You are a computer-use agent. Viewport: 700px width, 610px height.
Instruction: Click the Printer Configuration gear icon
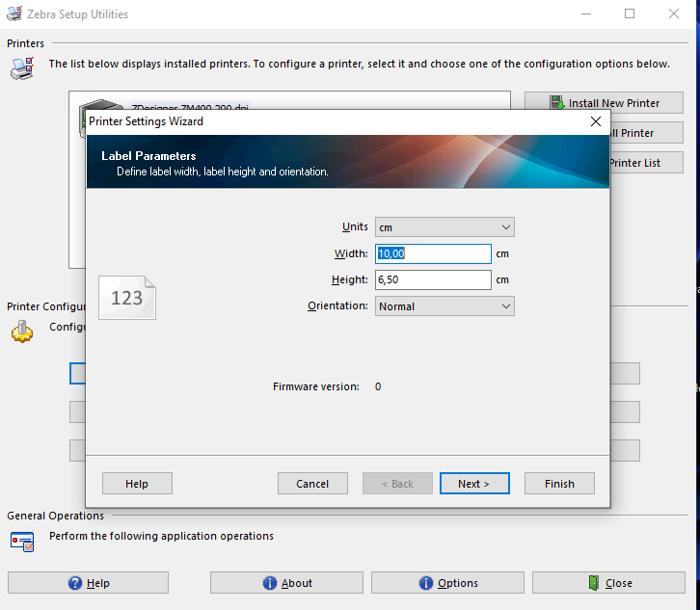click(x=22, y=332)
